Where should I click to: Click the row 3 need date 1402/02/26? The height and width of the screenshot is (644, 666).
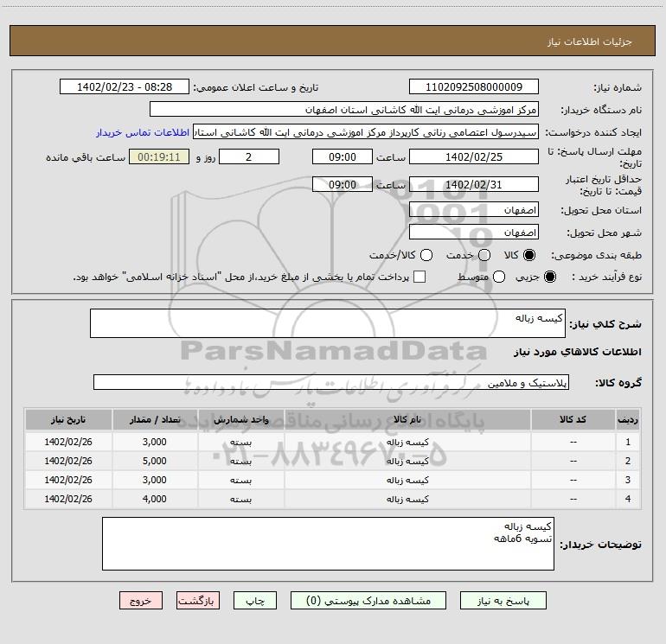pyautogui.click(x=68, y=480)
